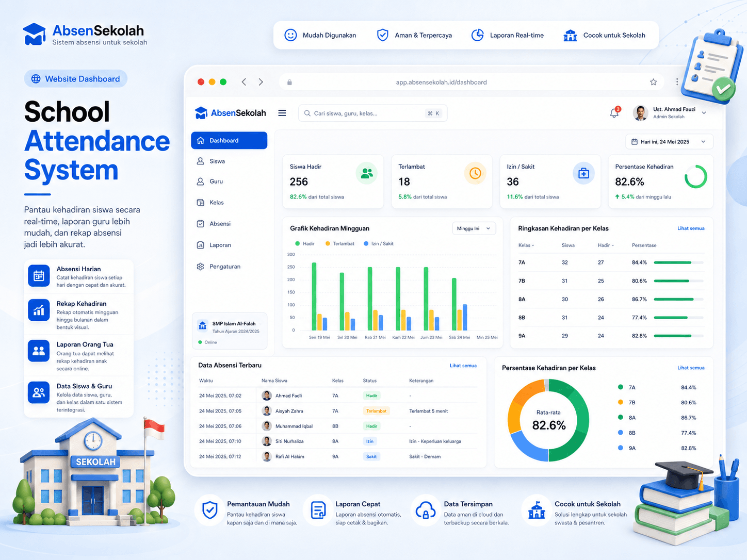The image size is (747, 560).
Task: Click the Data Tersimpan cloud lock icon
Action: click(426, 510)
